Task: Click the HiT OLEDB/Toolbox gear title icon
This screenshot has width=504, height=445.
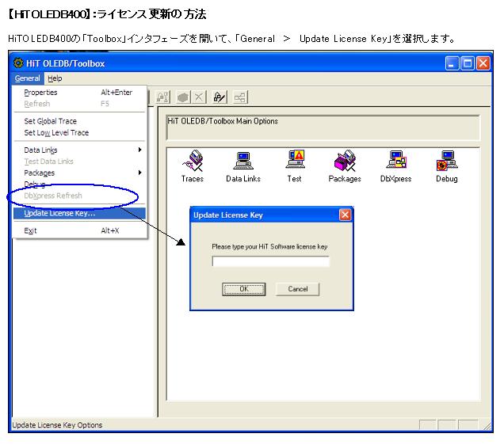Action: click(x=18, y=63)
